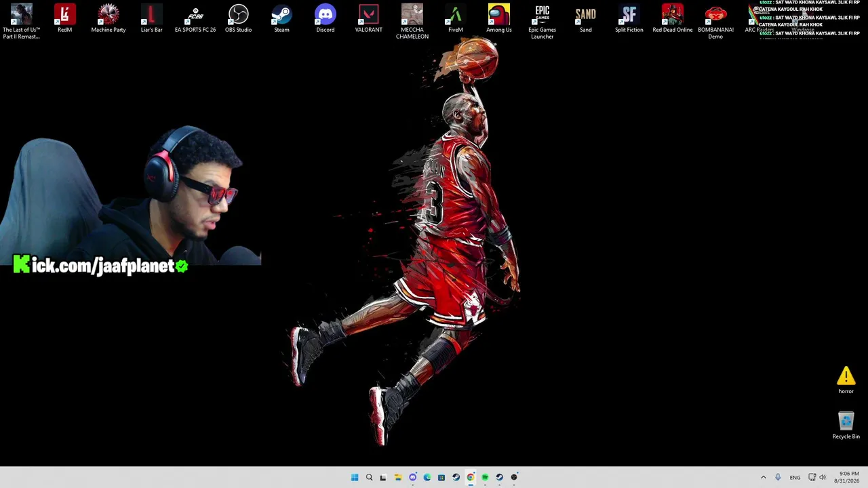
Task: Select the Steam desktop shortcut
Action: [x=281, y=18]
